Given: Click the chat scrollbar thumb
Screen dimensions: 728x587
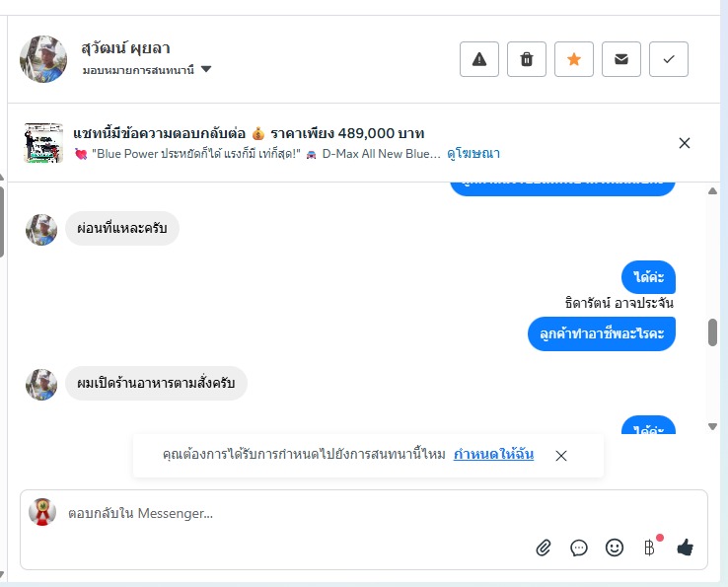Looking at the screenshot, I should click(x=712, y=332).
